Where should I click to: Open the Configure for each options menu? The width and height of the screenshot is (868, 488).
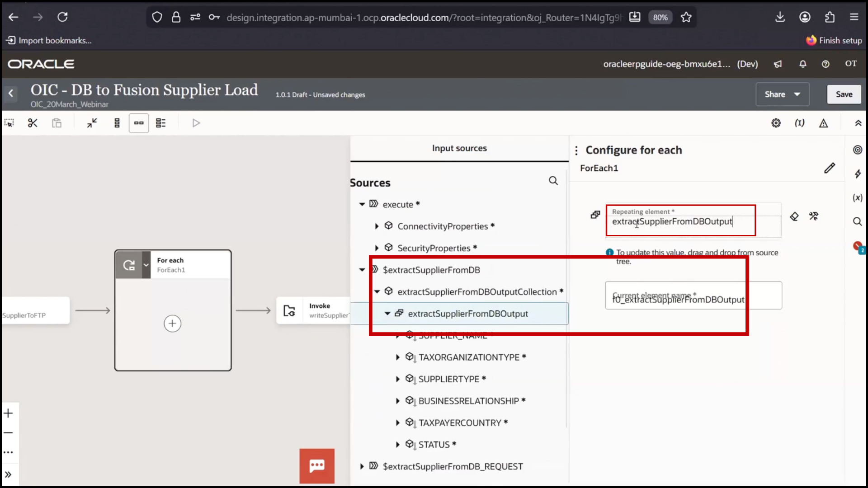click(x=576, y=150)
